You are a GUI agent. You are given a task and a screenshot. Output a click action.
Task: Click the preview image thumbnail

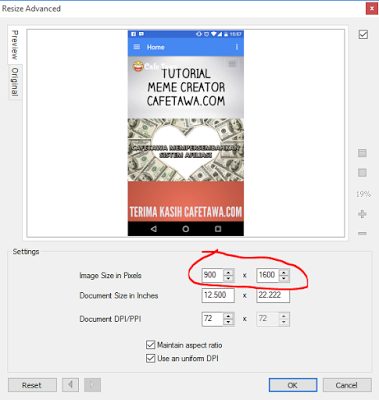[186, 133]
